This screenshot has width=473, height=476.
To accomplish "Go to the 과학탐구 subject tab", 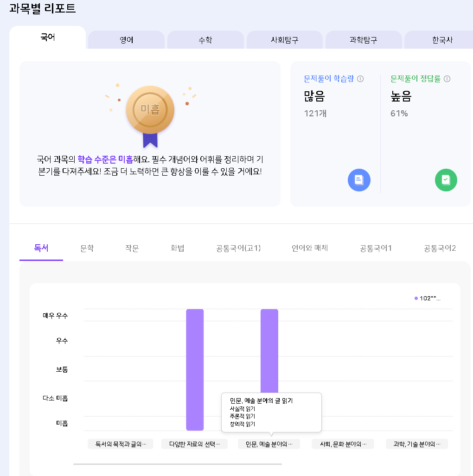I will point(363,40).
